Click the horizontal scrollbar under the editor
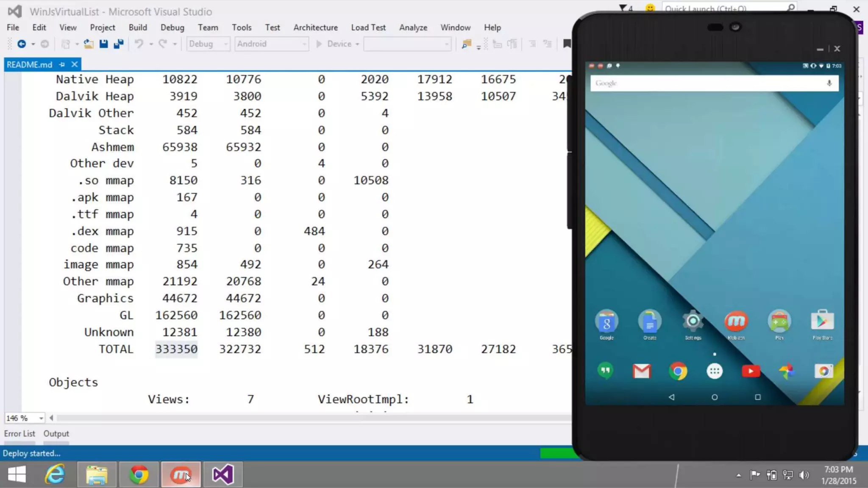This screenshot has width=868, height=488. pos(297,418)
